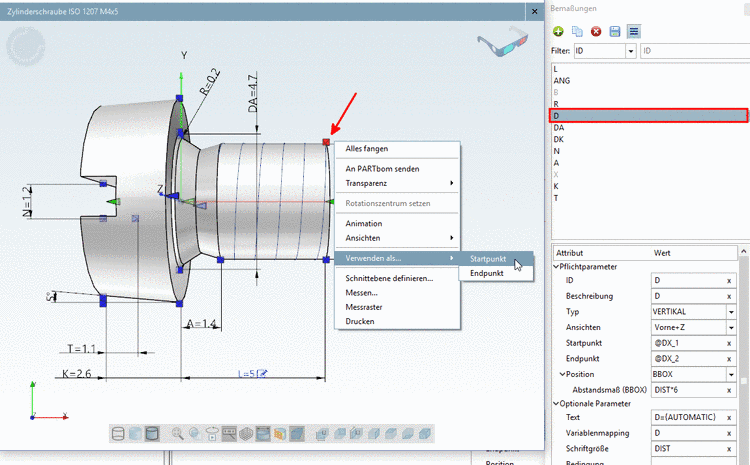Click the filter text input field

695,51
